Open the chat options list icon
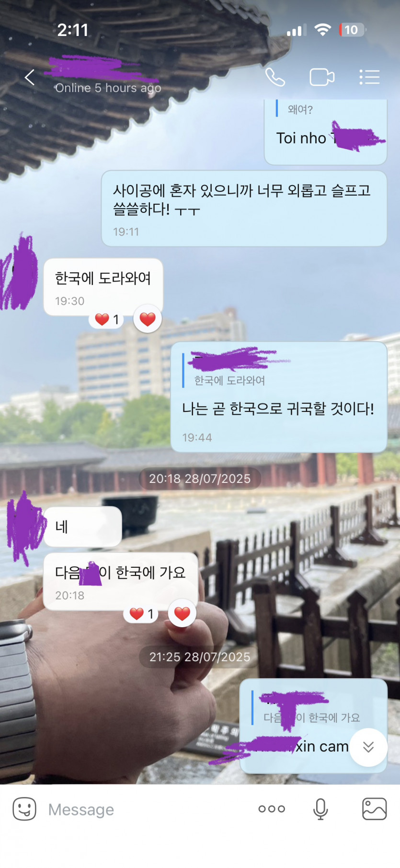Image resolution: width=400 pixels, height=868 pixels. coord(369,77)
